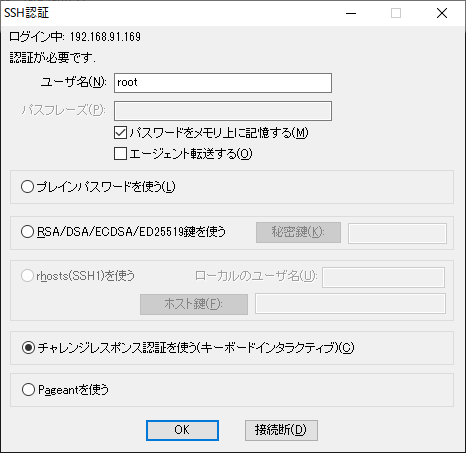Click the host key path field

coord(350,303)
